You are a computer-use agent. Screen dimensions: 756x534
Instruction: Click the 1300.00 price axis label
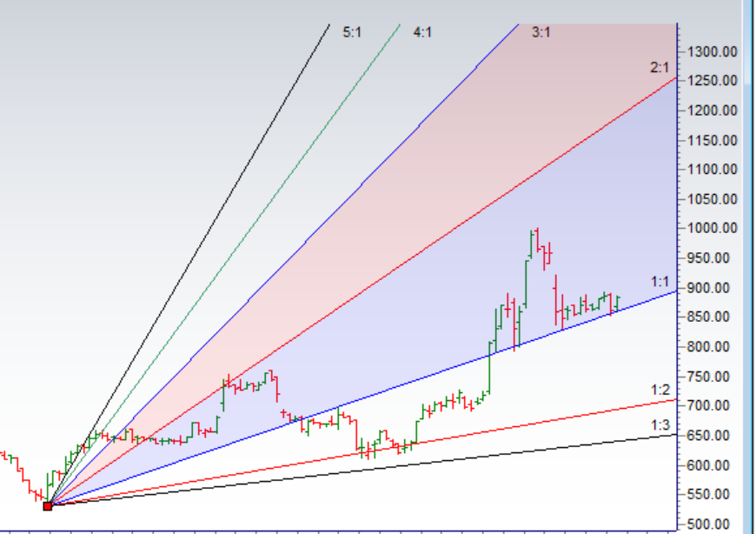tap(713, 51)
